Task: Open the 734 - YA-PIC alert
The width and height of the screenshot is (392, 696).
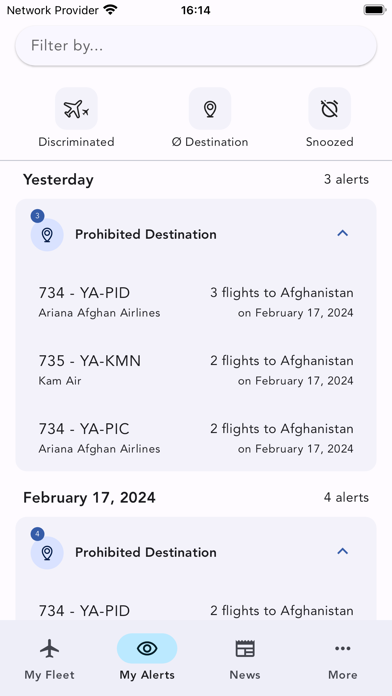Action: (196, 438)
